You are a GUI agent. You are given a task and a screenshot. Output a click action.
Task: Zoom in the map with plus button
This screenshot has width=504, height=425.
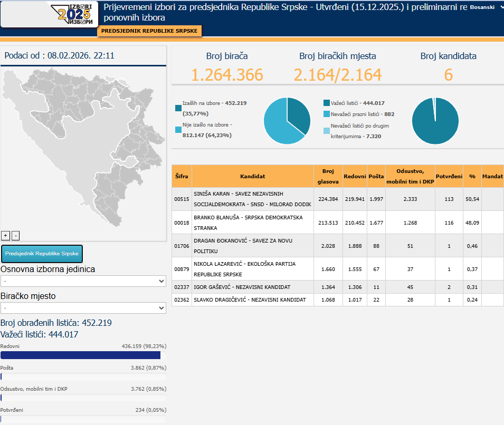(5, 235)
